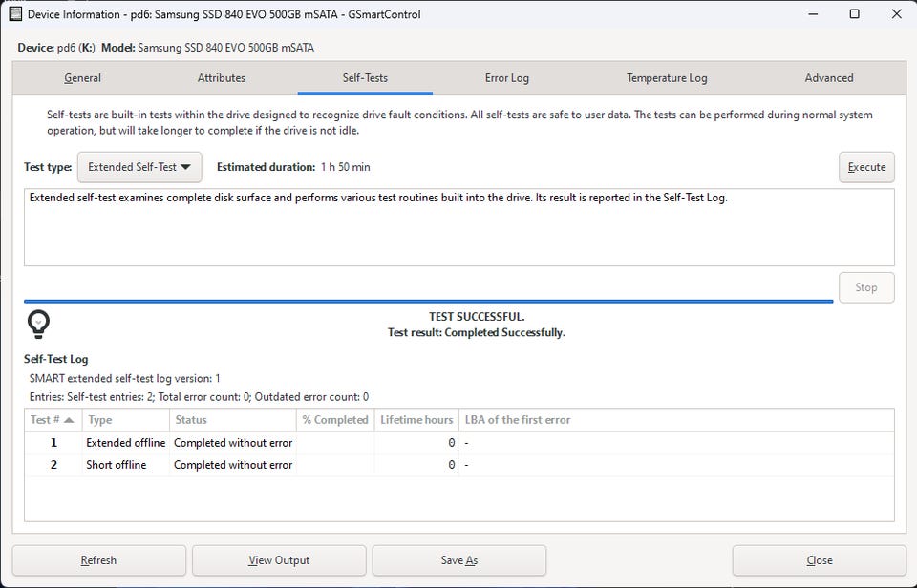
Task: Click the self-test progress bar
Action: [x=429, y=302]
